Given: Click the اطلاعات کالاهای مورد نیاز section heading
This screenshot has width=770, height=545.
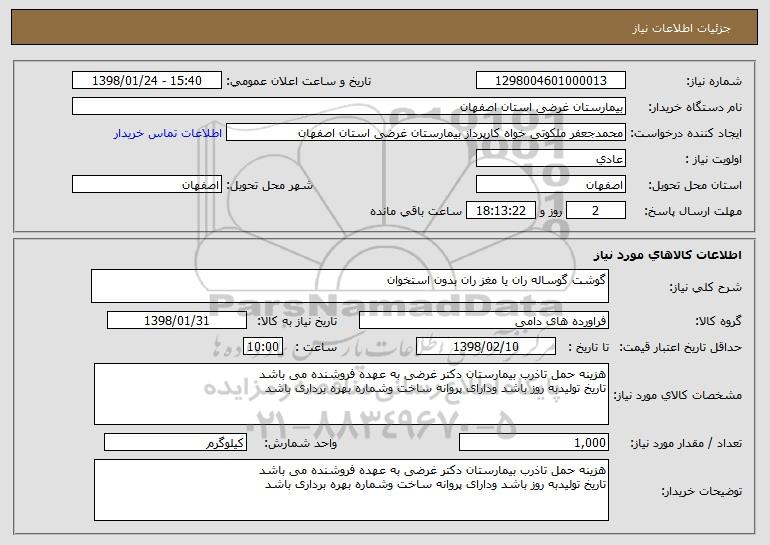Looking at the screenshot, I should (x=667, y=255).
